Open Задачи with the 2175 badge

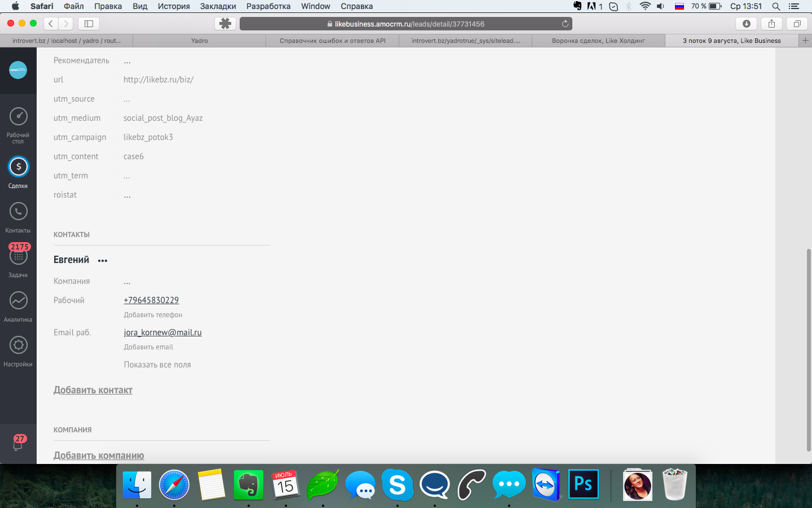[18, 257]
